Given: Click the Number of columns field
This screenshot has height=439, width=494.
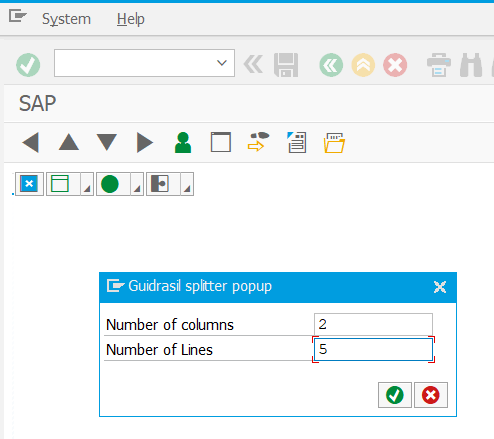Looking at the screenshot, I should pos(373,324).
